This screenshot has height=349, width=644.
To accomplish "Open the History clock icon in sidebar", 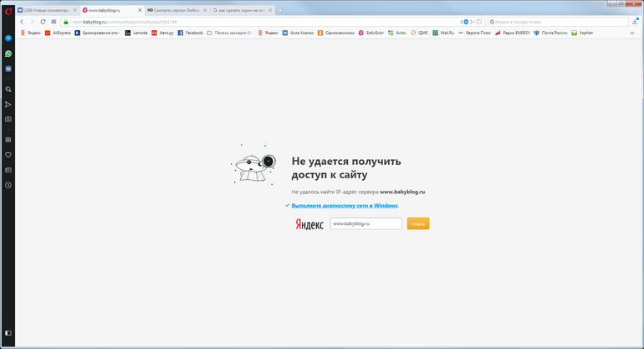I will (x=8, y=184).
